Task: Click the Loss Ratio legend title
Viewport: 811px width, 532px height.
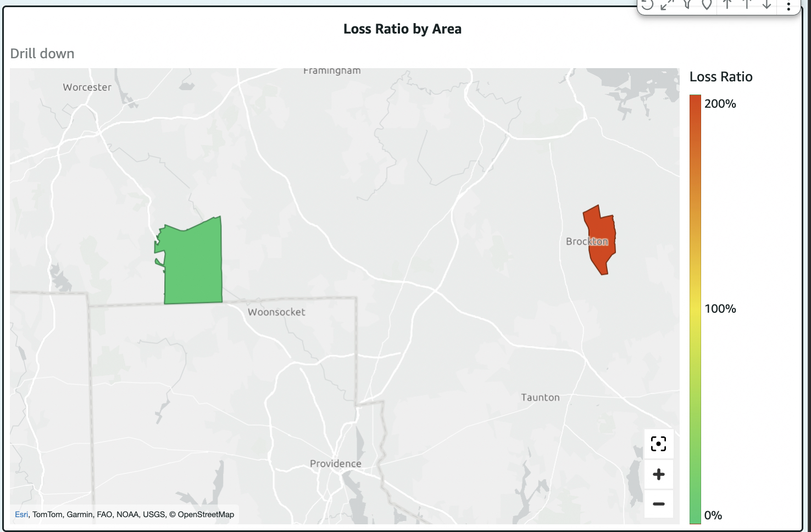Action: [x=721, y=77]
